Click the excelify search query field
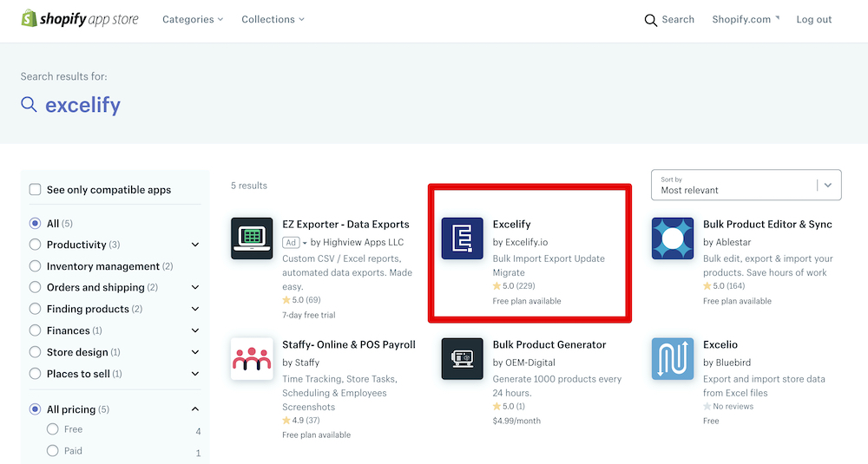The width and height of the screenshot is (868, 464). (82, 105)
